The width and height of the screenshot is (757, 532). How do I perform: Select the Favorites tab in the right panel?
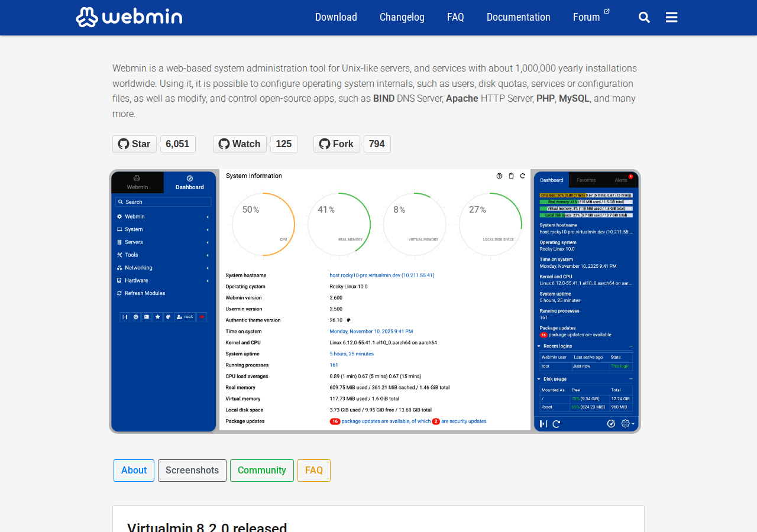click(586, 180)
